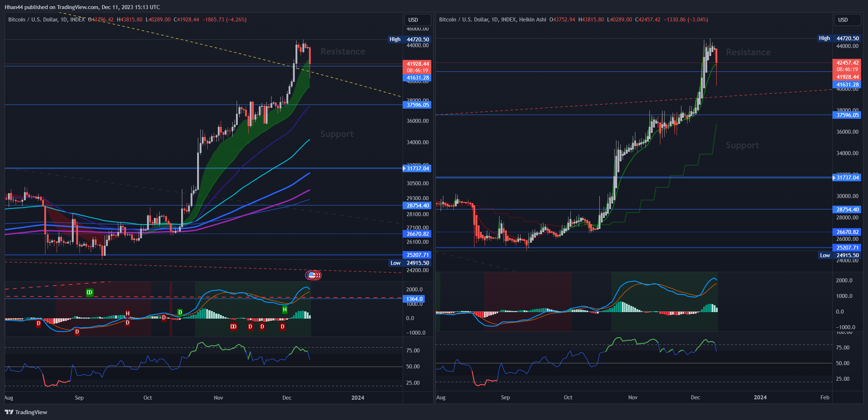Select the Resistance label on right chart
Screen dimensions: 868x420
click(748, 52)
